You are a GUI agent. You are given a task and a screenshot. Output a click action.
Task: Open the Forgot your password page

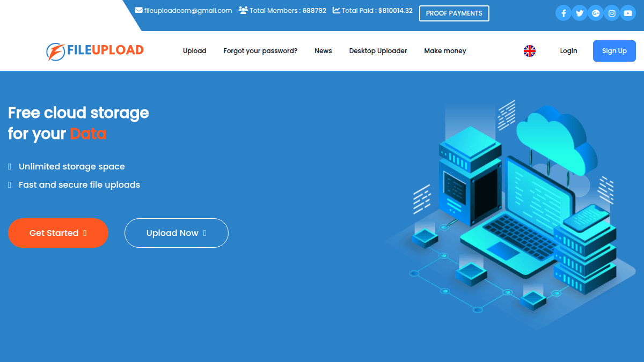[x=260, y=51]
